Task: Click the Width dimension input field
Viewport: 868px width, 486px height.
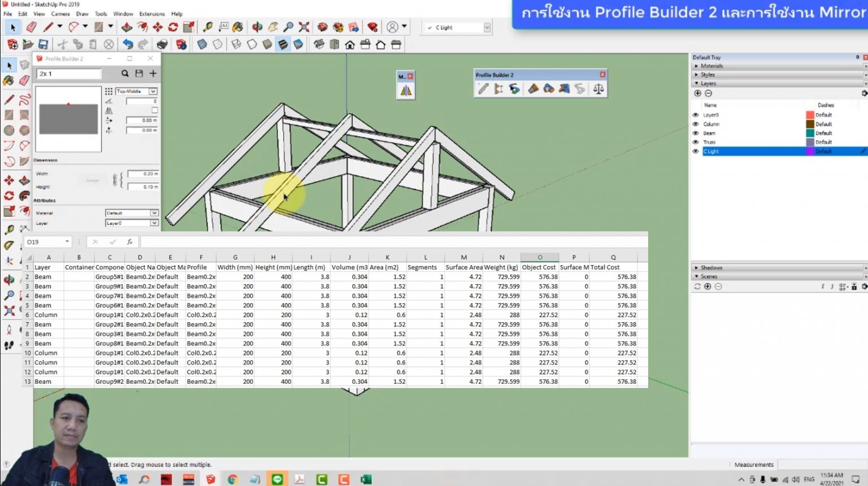Action: click(142, 173)
